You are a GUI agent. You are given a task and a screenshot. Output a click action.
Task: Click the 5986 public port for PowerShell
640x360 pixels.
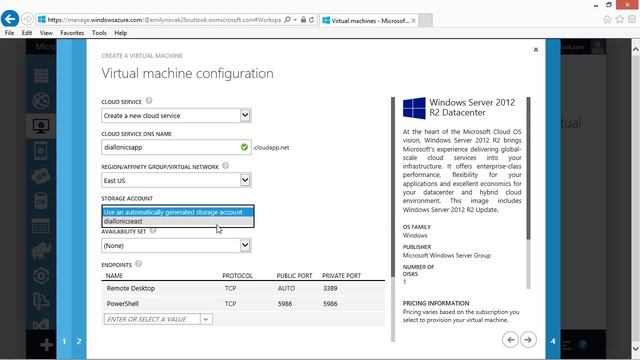pos(285,304)
